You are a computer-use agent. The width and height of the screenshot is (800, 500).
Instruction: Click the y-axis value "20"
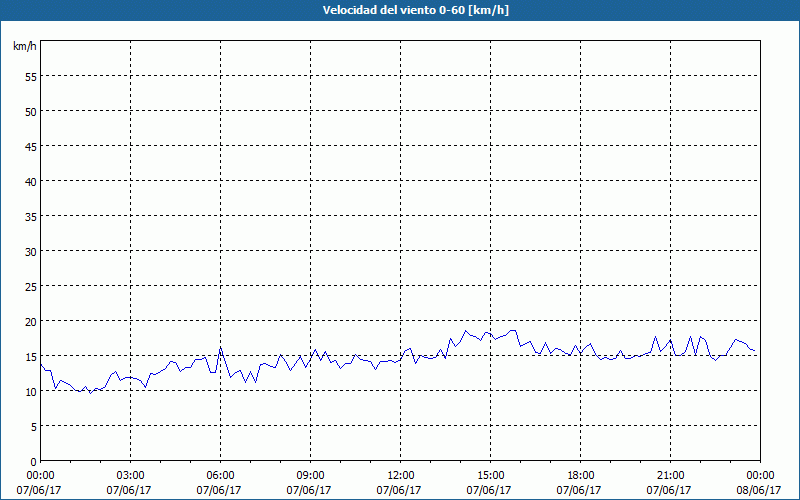tap(31, 321)
